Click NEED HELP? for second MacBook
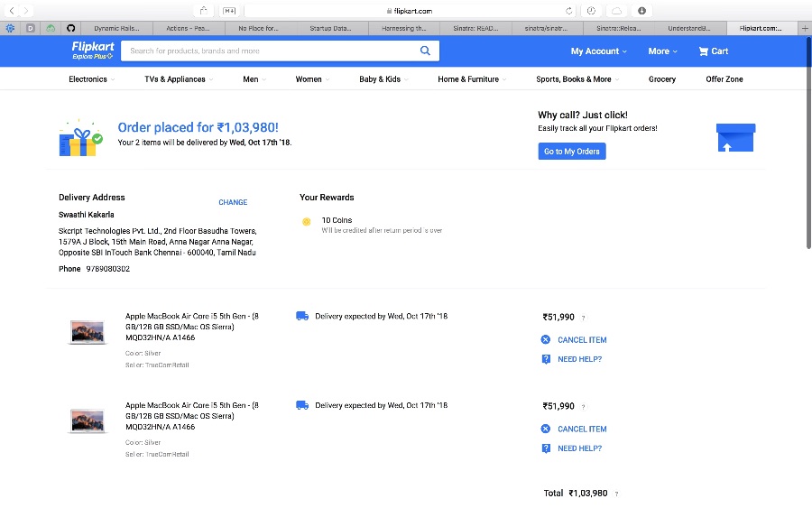This screenshot has height=508, width=812. point(579,448)
